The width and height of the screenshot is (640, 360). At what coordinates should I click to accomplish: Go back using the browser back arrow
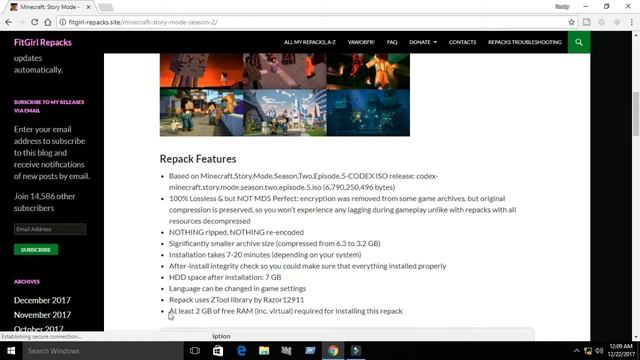[8, 22]
